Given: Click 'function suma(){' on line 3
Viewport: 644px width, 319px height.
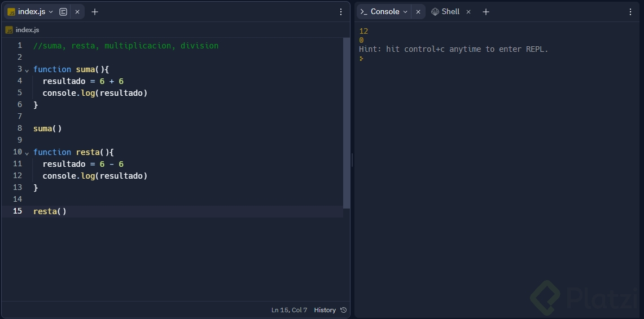Looking at the screenshot, I should point(71,69).
